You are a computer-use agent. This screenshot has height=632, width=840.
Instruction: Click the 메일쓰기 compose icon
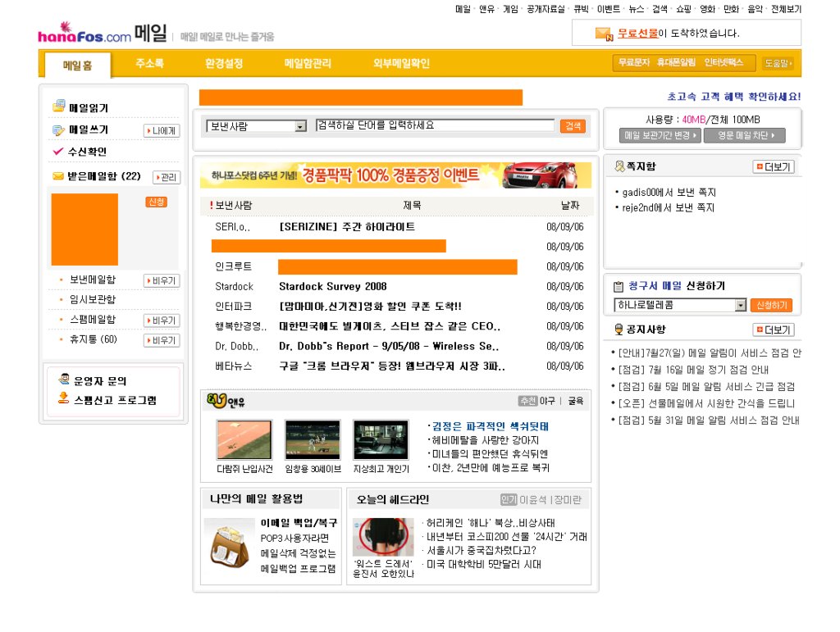[58, 130]
